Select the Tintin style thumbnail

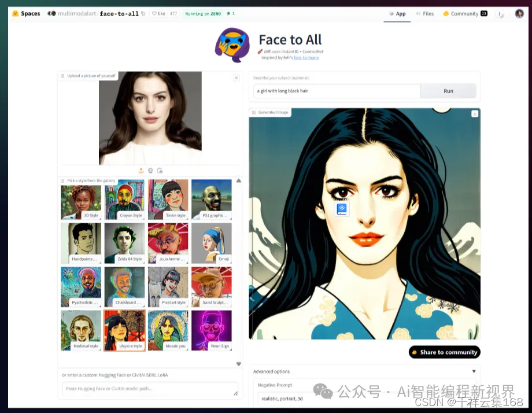(168, 200)
